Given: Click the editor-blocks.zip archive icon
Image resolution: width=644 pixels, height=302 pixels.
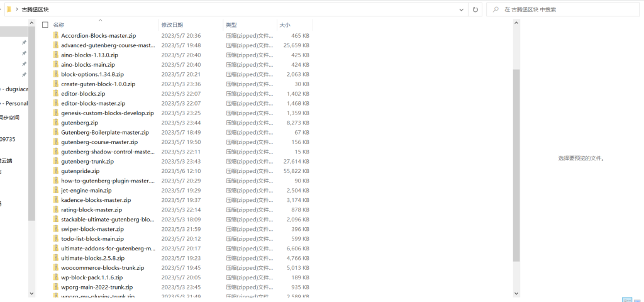Looking at the screenshot, I should (x=56, y=93).
